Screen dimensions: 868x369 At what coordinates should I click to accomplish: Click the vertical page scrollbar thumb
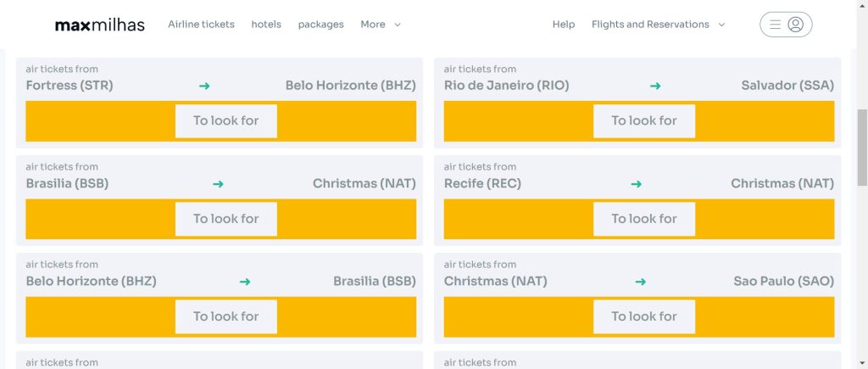click(x=862, y=147)
